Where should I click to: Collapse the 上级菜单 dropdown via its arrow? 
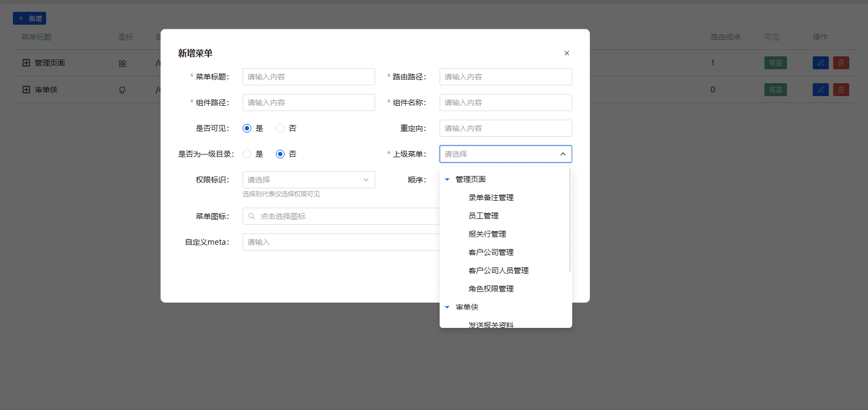(x=563, y=154)
